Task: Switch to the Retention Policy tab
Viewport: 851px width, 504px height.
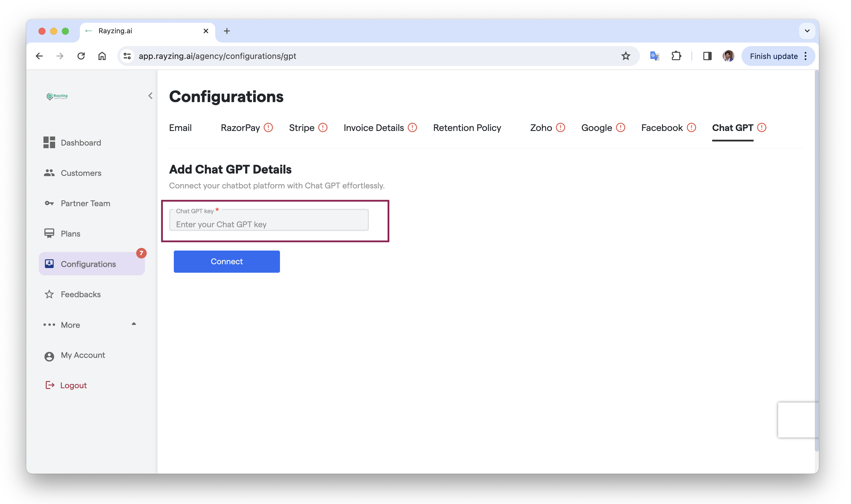Action: (467, 128)
